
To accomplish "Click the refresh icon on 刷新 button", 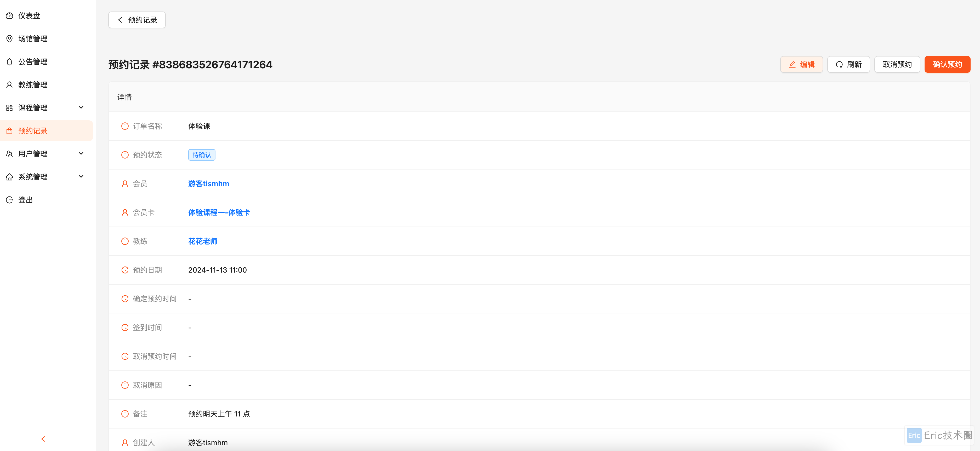I will pyautogui.click(x=839, y=64).
